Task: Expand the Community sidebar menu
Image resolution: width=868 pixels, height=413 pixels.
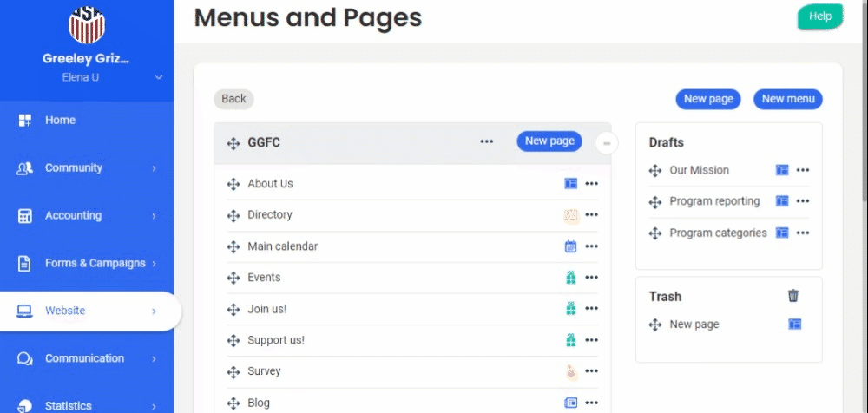Action: (87, 167)
